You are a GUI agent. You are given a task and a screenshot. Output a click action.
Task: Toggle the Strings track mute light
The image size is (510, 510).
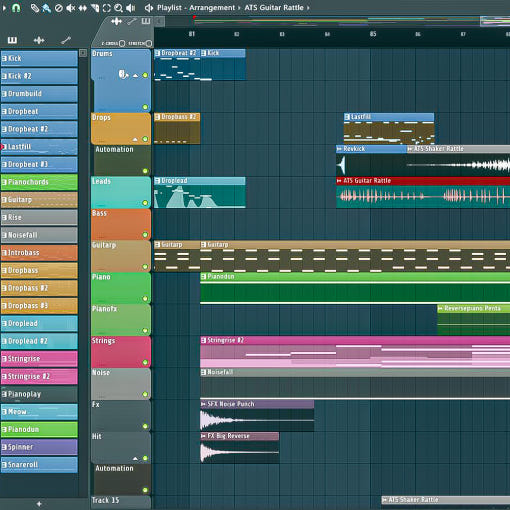pyautogui.click(x=145, y=362)
